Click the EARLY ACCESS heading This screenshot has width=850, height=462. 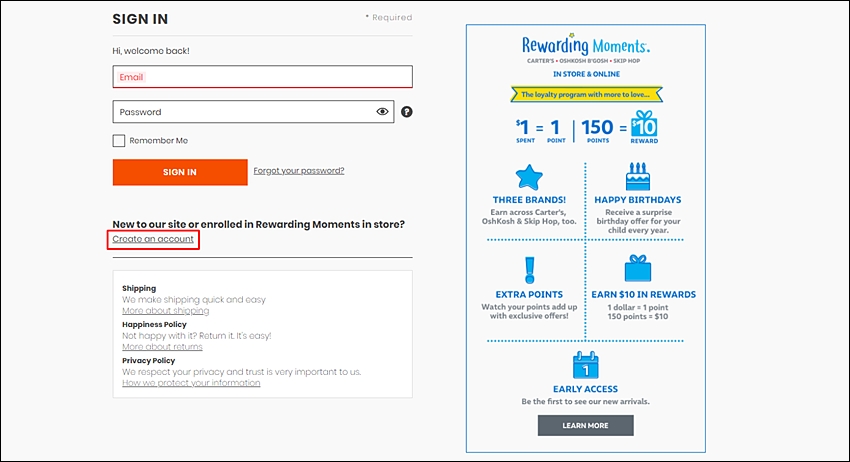pyautogui.click(x=585, y=389)
